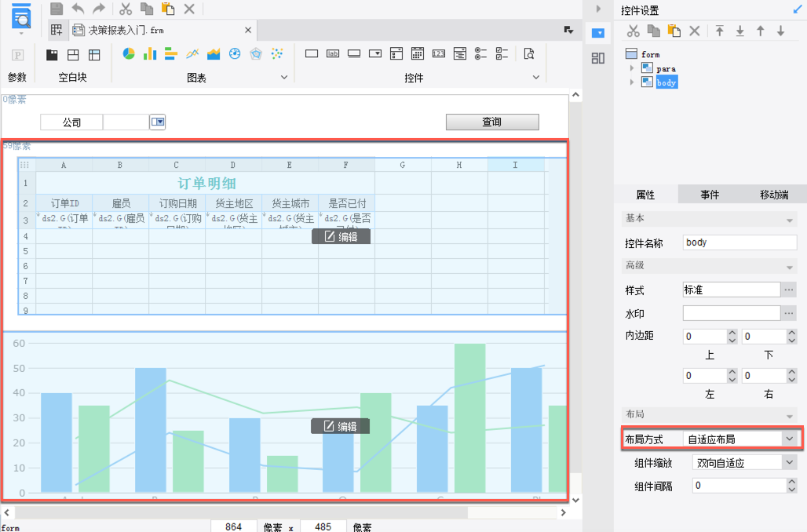
Task: Redo the last undone action
Action: (99, 8)
